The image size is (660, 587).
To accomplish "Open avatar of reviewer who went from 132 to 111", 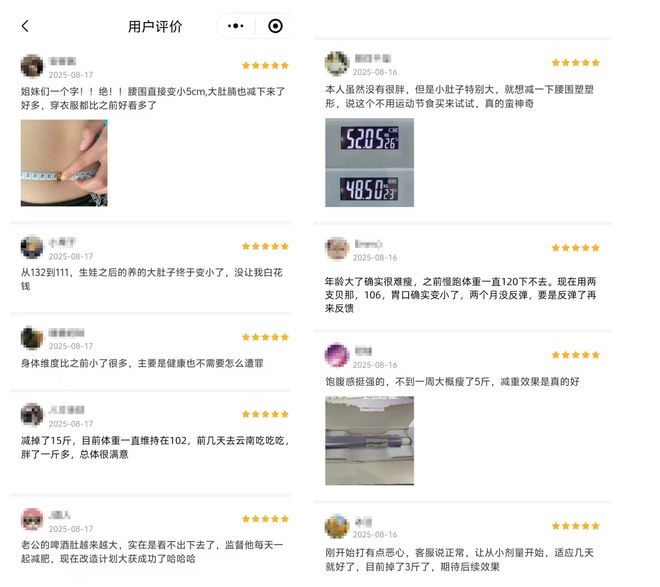I will [32, 247].
